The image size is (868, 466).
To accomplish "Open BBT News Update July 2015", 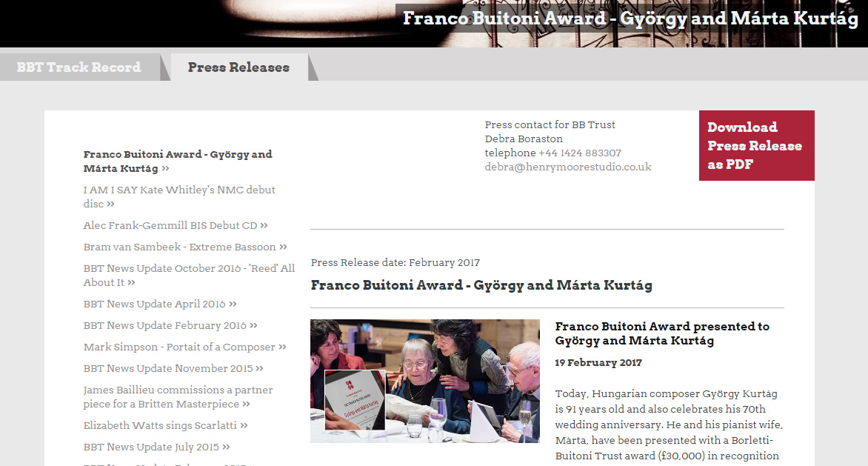I will [x=157, y=447].
